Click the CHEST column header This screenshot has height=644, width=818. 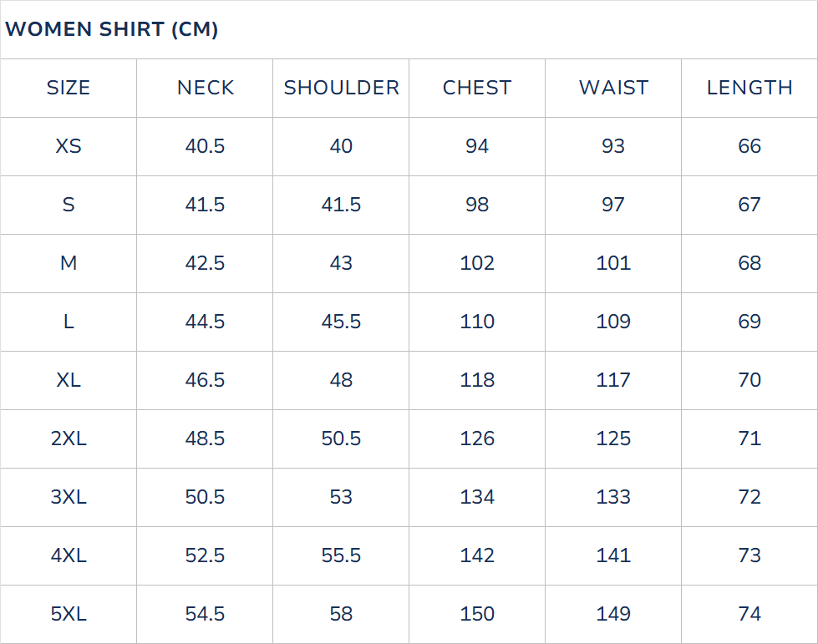477,88
